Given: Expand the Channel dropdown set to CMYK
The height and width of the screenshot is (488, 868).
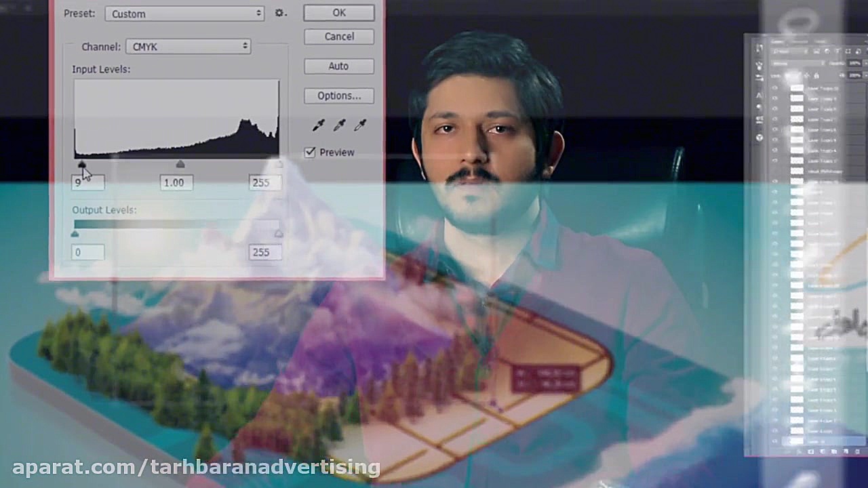Looking at the screenshot, I should pos(188,47).
